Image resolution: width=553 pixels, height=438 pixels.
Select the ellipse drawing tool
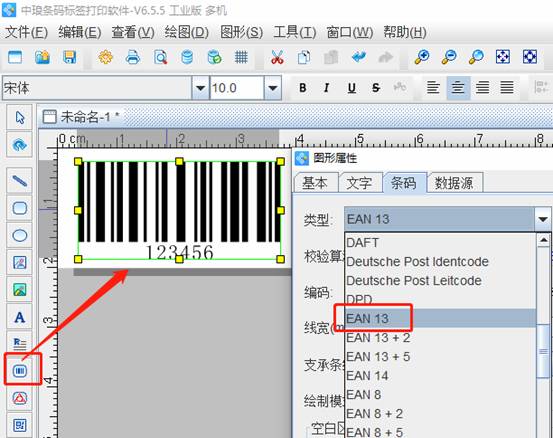pyautogui.click(x=20, y=235)
